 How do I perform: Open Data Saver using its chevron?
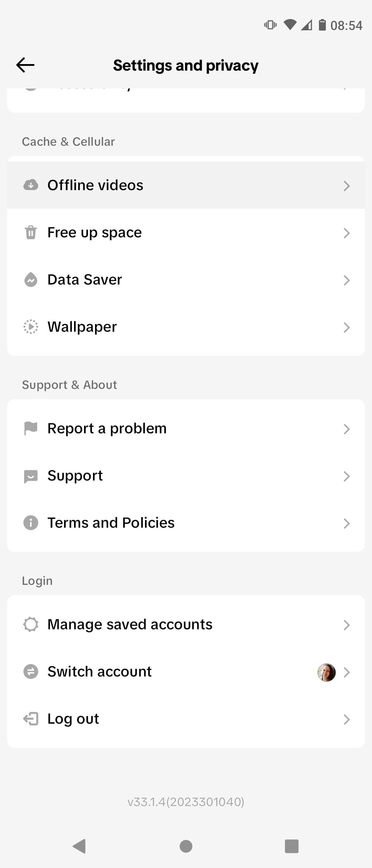click(347, 280)
